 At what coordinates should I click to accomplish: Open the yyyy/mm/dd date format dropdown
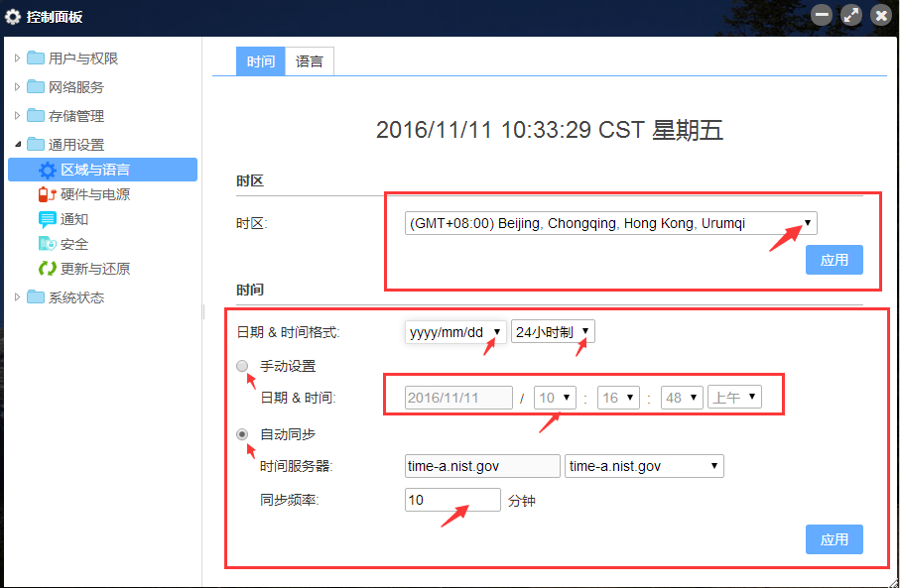[455, 331]
